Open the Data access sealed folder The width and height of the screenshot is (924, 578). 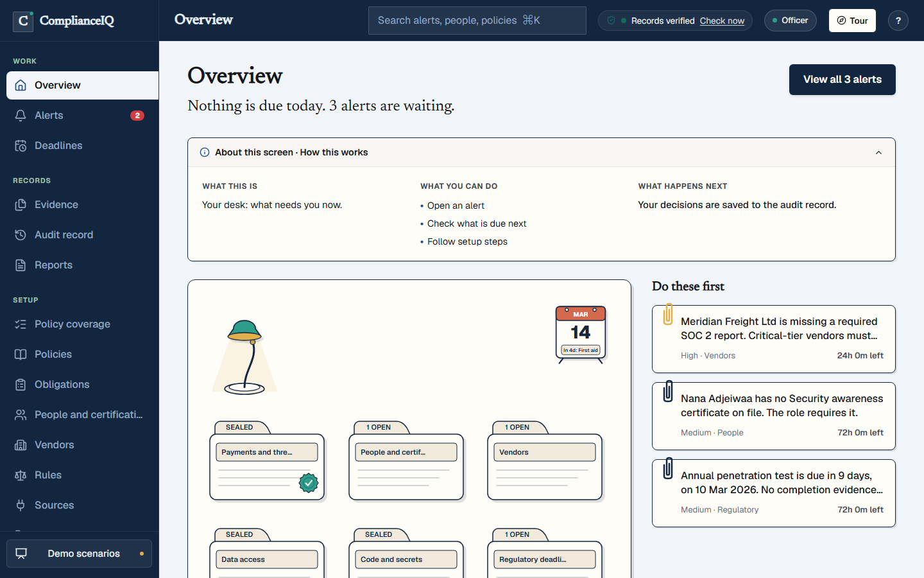click(267, 553)
